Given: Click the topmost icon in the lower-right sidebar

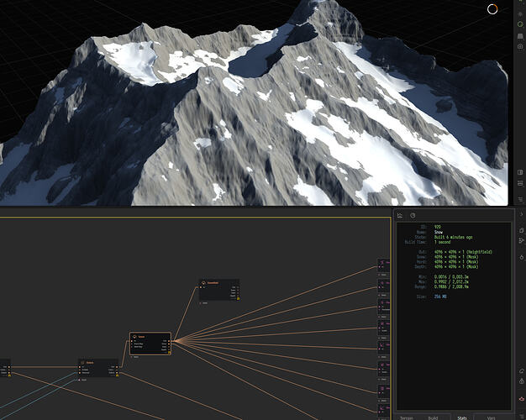Looking at the screenshot, I should click(x=521, y=214).
